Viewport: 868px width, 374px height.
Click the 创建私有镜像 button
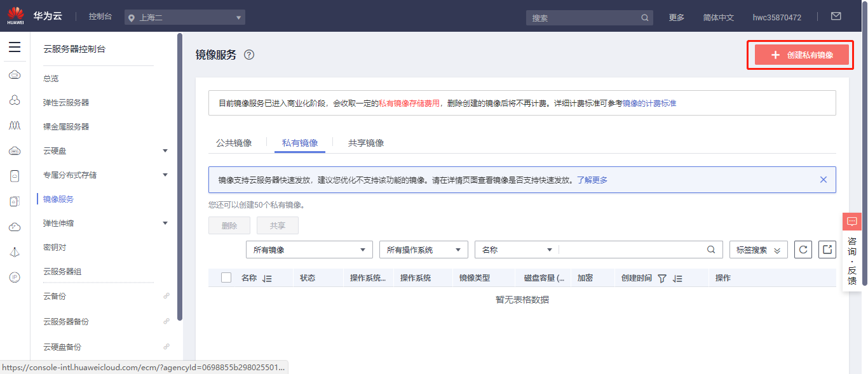pos(802,55)
